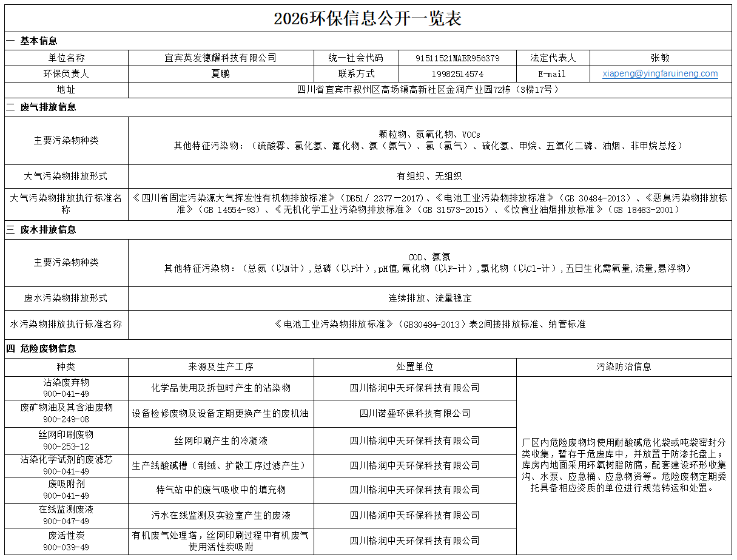Viewport: 737px width, 560px height.
Task: Click the legal representative name 张敏
Action: [x=660, y=58]
